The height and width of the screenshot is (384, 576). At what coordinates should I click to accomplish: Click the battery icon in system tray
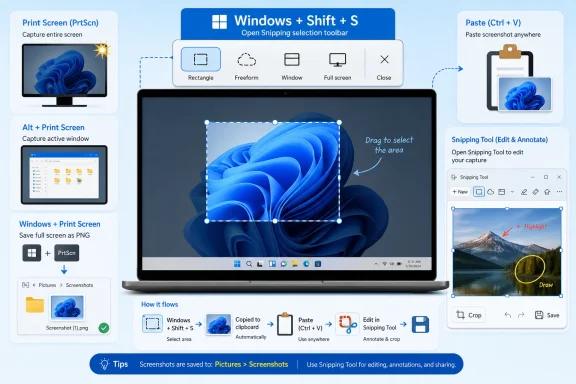coord(399,264)
